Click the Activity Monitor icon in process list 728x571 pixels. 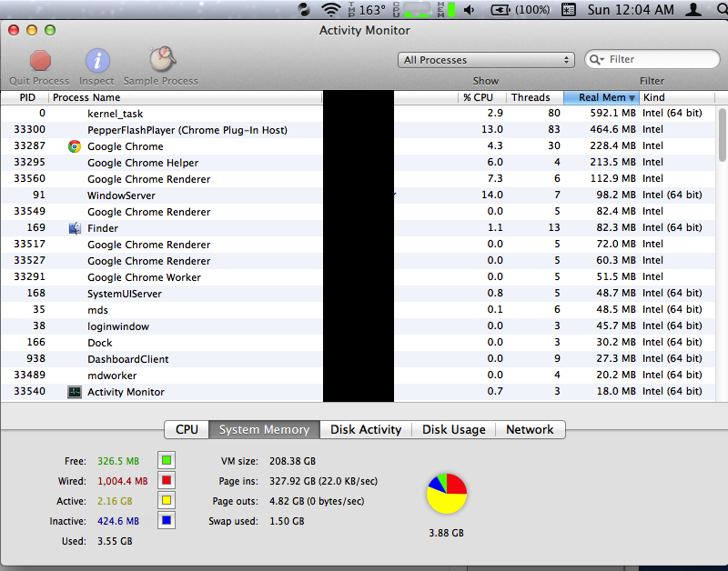pyautogui.click(x=75, y=392)
